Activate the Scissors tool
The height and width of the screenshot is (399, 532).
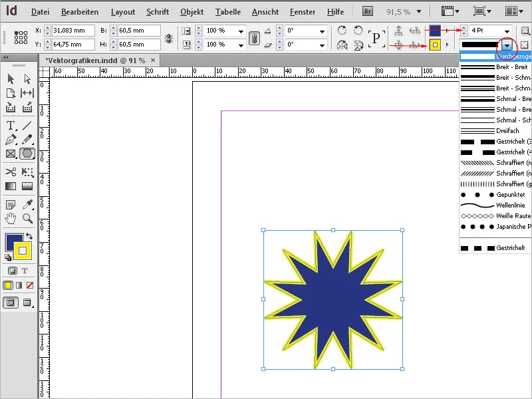11,172
